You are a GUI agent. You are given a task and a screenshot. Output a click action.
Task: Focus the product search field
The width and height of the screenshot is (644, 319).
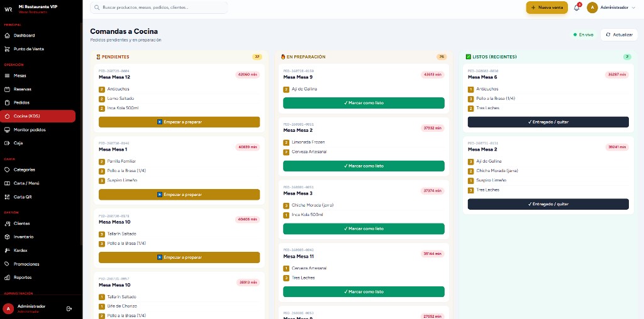tap(159, 8)
